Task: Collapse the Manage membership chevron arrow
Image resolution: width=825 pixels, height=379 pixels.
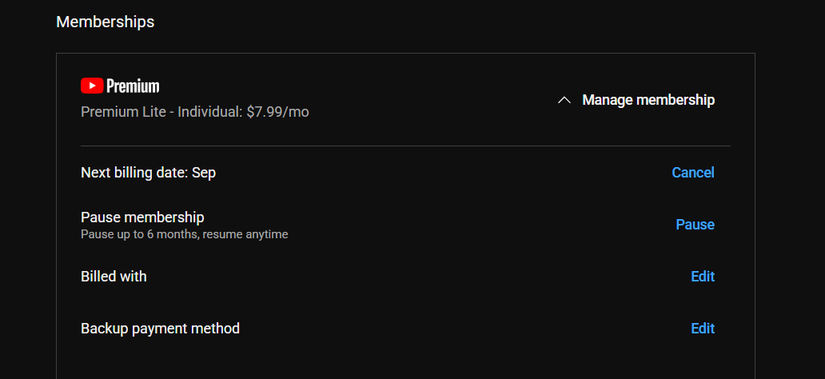Action: tap(564, 100)
